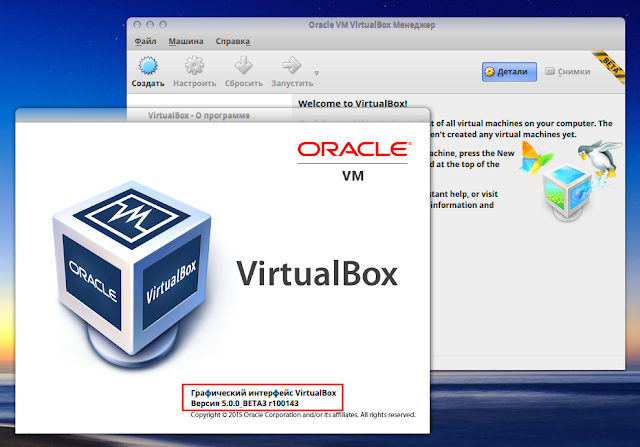640x447 pixels.
Task: Click the third window control button of Manager window
Action: pos(163,25)
